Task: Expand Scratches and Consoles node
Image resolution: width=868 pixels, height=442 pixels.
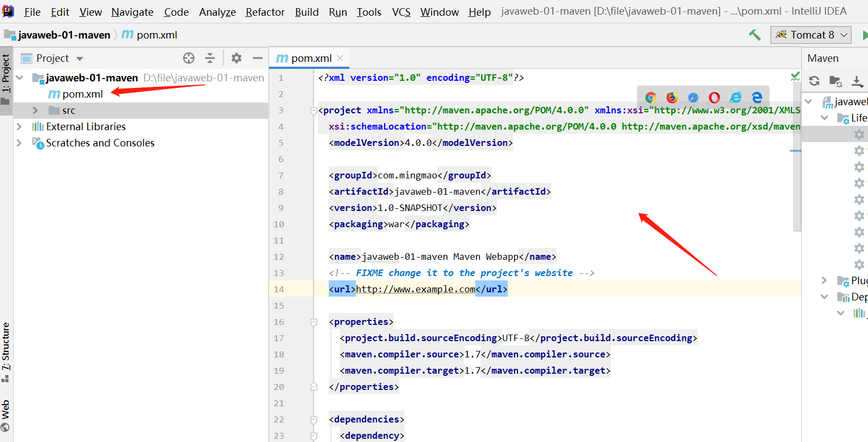Action: [20, 143]
